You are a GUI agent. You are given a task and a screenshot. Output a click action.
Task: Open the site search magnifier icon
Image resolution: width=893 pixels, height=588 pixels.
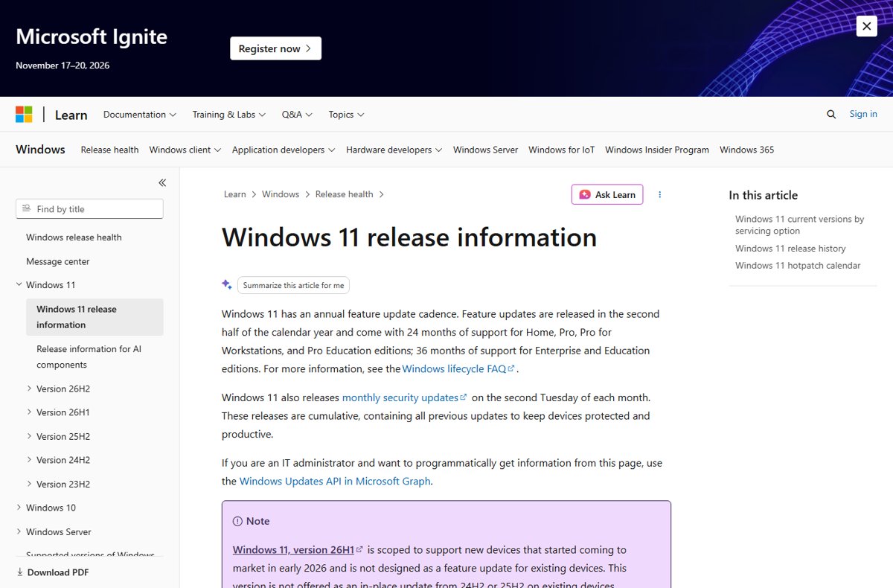(x=831, y=114)
